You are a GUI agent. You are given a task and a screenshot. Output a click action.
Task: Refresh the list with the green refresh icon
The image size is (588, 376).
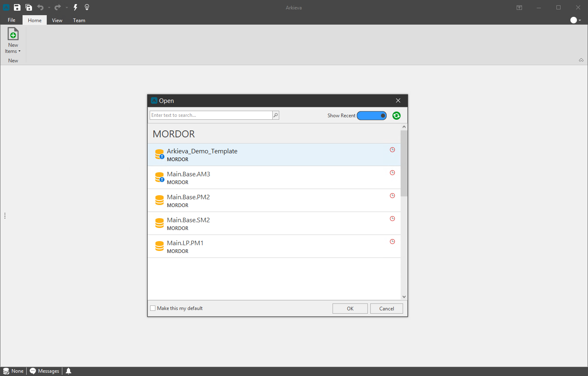pos(397,116)
